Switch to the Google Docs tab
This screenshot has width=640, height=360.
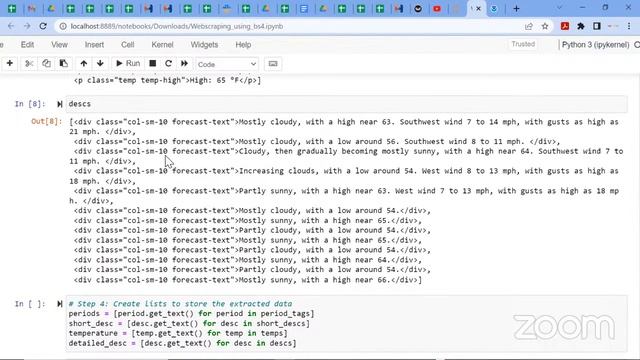point(304,8)
